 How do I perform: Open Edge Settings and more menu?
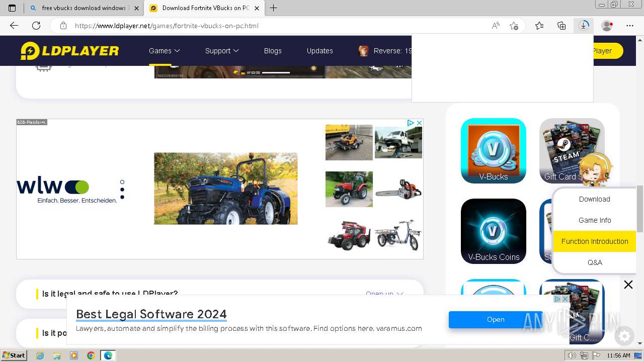[x=629, y=26]
